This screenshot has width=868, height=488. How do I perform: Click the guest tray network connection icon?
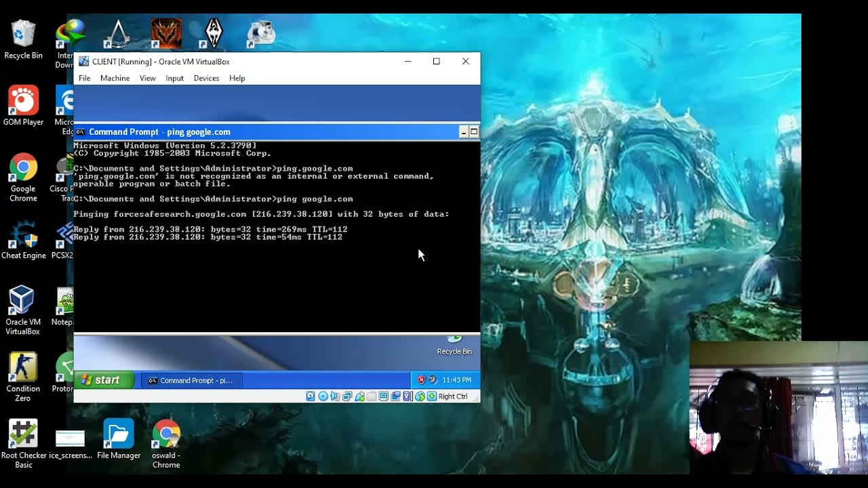coord(433,380)
